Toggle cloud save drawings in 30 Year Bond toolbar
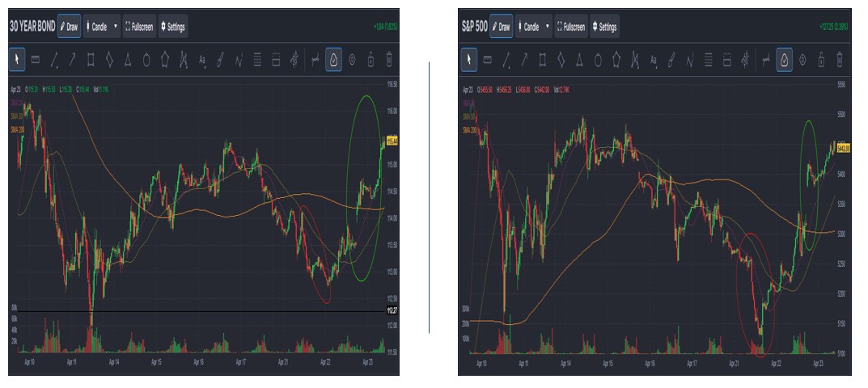 point(334,60)
